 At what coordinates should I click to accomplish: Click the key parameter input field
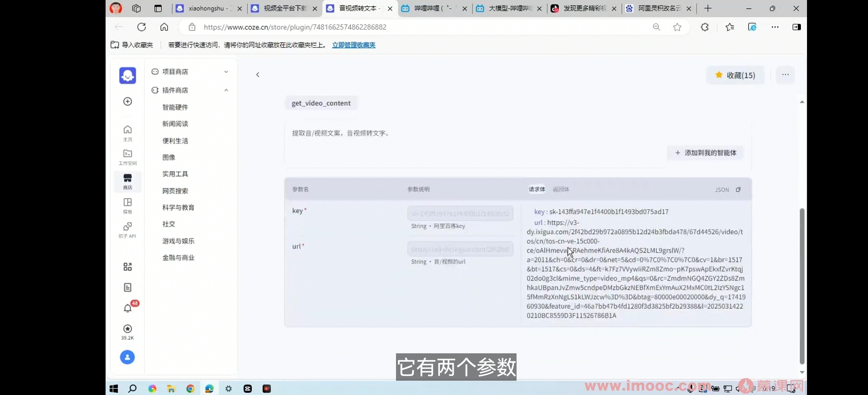[x=460, y=214]
